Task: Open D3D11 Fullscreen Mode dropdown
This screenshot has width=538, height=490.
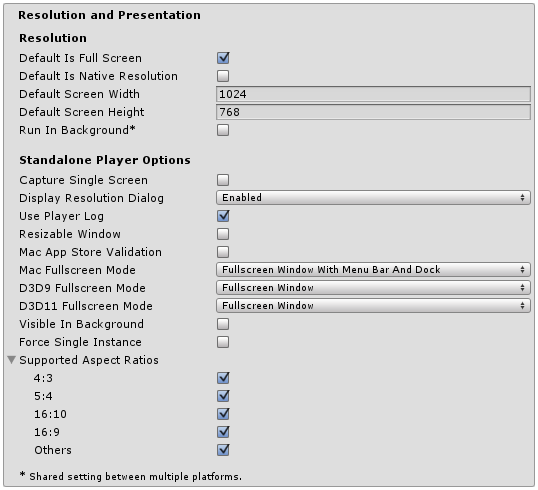Action: pos(373,306)
